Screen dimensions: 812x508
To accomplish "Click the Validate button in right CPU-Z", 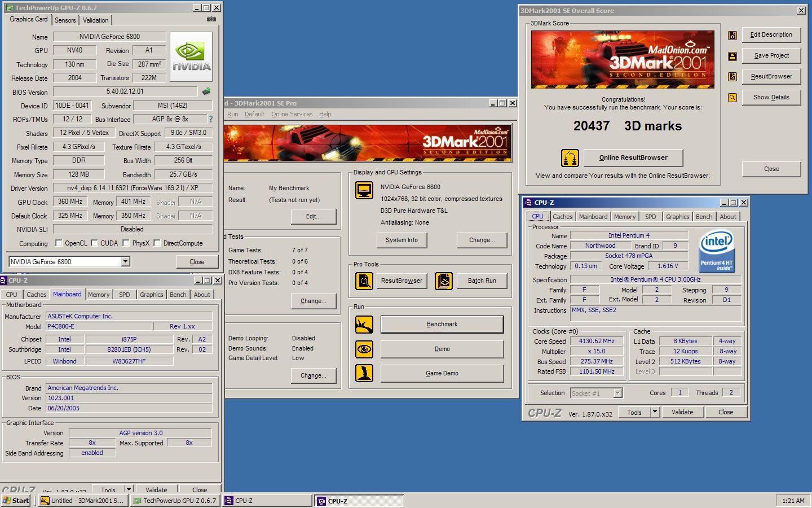I will 682,412.
